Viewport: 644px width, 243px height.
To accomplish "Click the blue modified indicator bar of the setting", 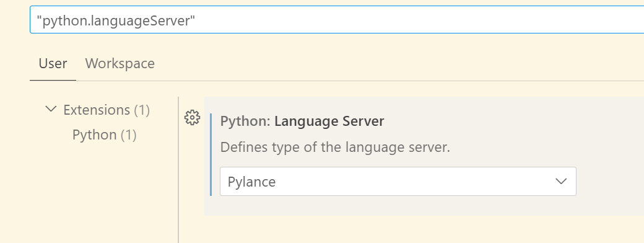I will point(211,154).
